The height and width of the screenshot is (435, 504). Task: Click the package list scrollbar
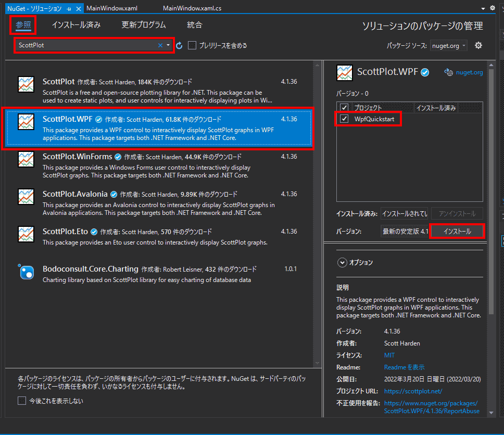point(317,214)
